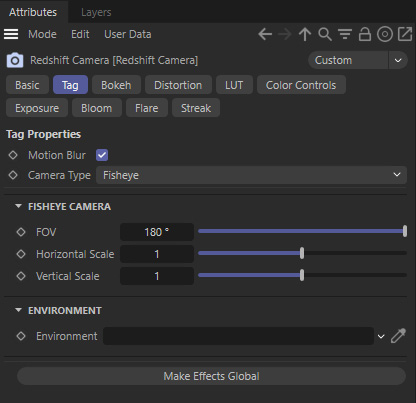416x403 pixels.
Task: Open the User Data menu
Action: (128, 34)
